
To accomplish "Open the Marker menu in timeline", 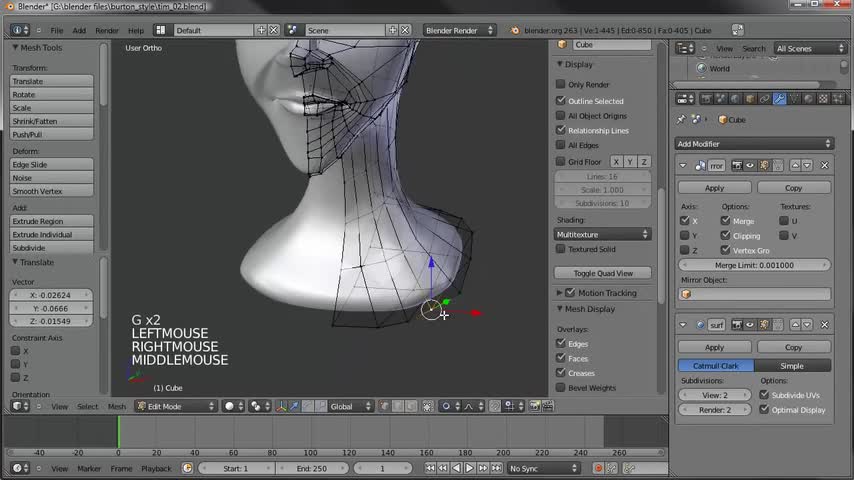I will point(89,469).
